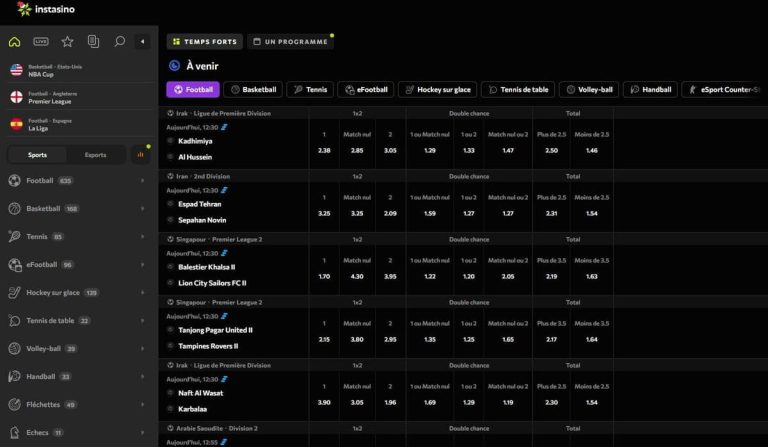This screenshot has height=447, width=768.
Task: Click lightning icon next to Espad Tehran time
Action: pos(224,190)
